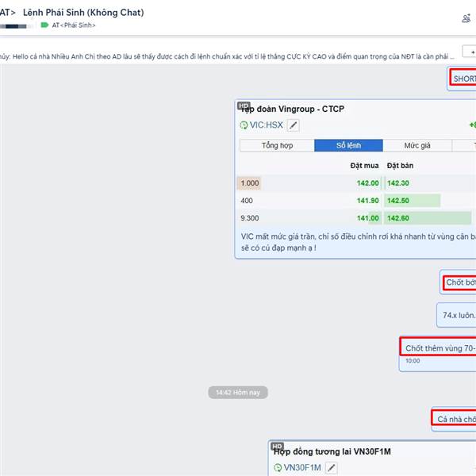This screenshot has height=476, width=476.
Task: Open the VIC:HSX ticker link
Action: click(267, 125)
